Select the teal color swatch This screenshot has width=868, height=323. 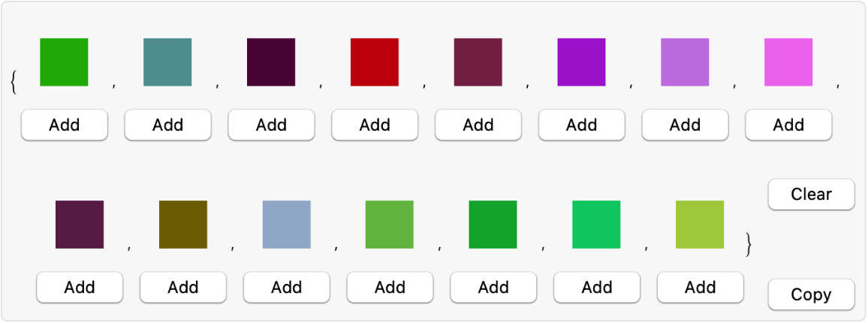[167, 62]
